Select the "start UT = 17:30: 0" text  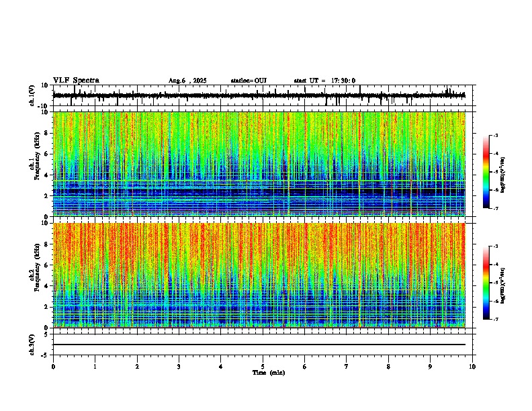coord(324,81)
